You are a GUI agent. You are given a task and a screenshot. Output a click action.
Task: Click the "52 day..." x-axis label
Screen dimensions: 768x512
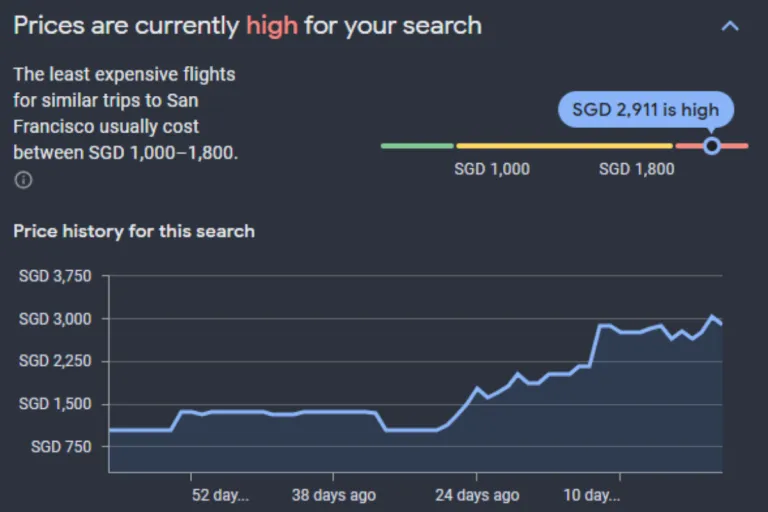tap(220, 494)
